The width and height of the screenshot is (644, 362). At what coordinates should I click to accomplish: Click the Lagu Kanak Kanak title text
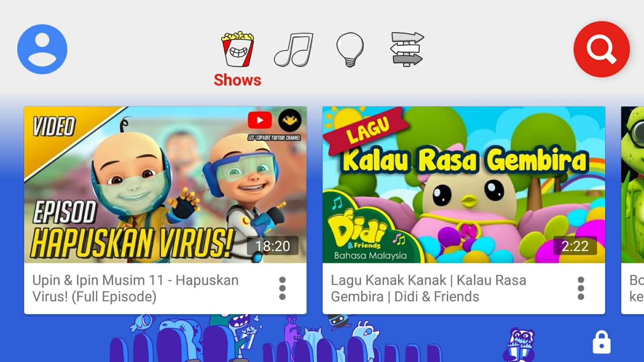428,288
